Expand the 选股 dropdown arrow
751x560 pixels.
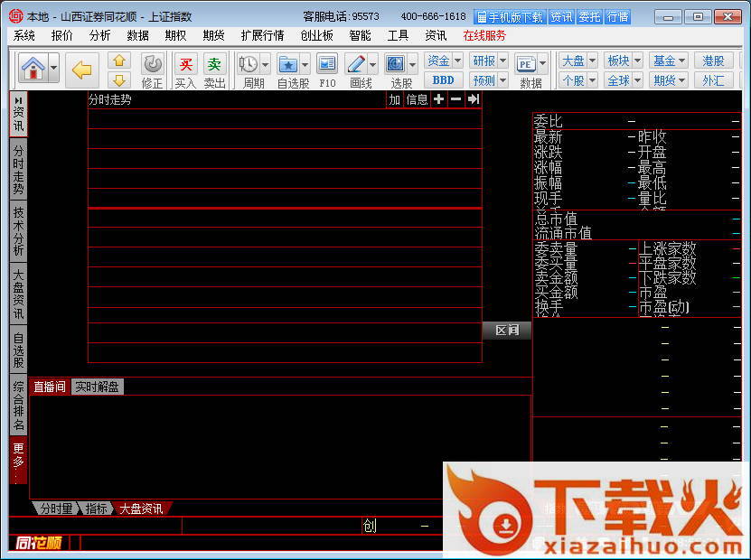click(413, 64)
